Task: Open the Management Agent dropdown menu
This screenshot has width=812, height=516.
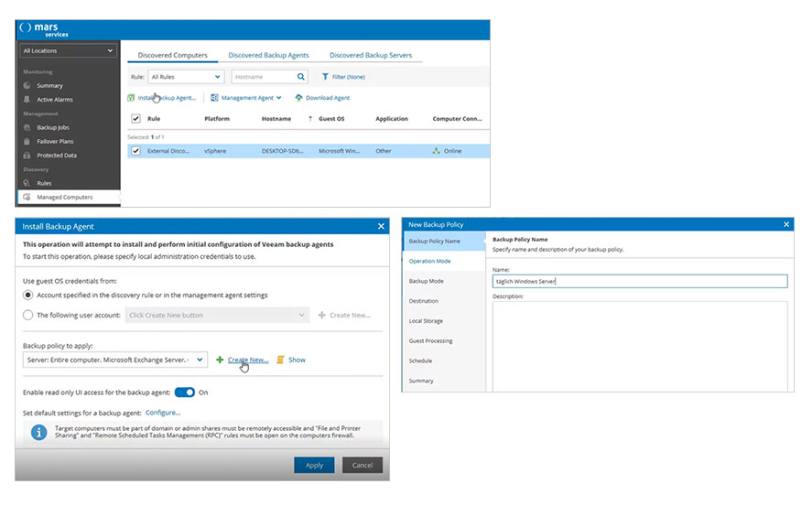Action: [245, 98]
